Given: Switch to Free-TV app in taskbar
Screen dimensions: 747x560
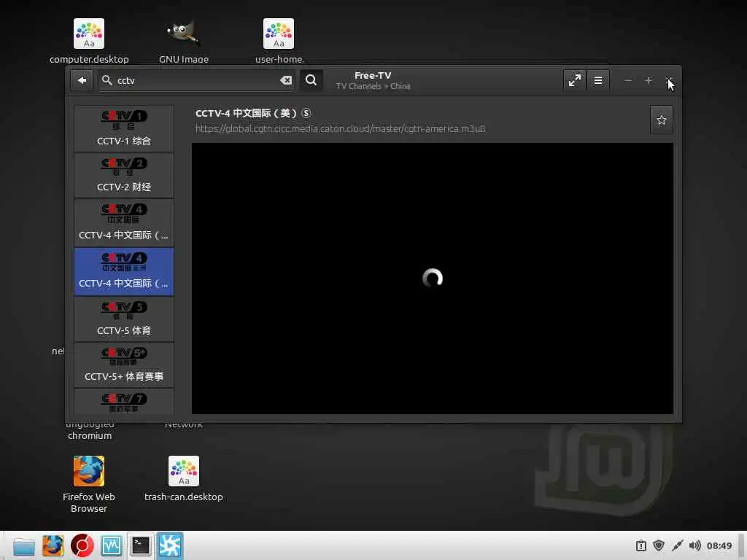Looking at the screenshot, I should (170, 545).
